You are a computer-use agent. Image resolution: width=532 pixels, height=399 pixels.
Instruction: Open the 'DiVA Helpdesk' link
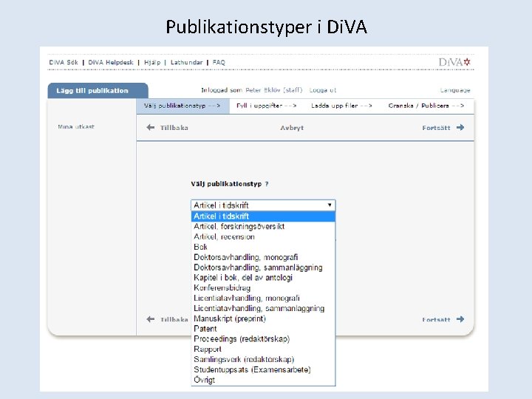(x=111, y=62)
